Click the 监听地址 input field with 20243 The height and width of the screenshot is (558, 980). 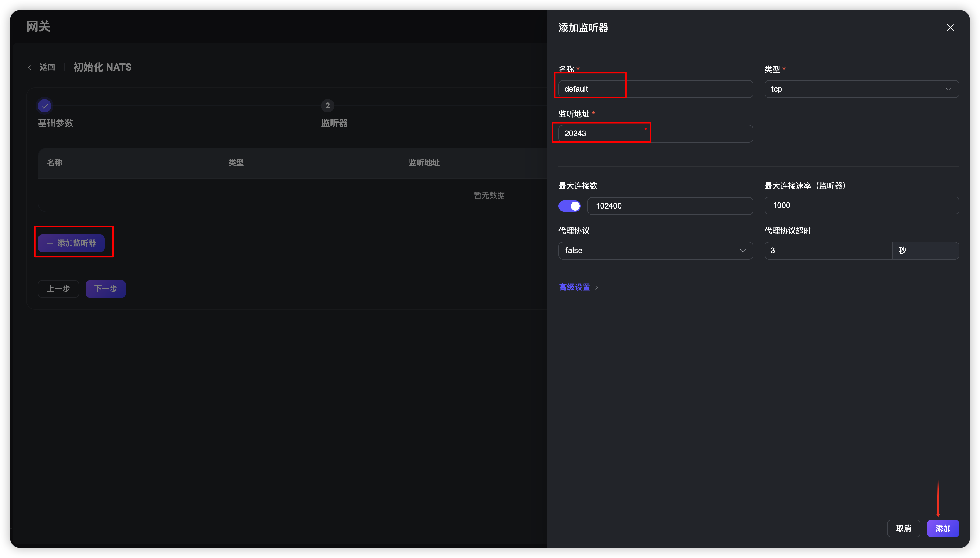[x=655, y=133]
